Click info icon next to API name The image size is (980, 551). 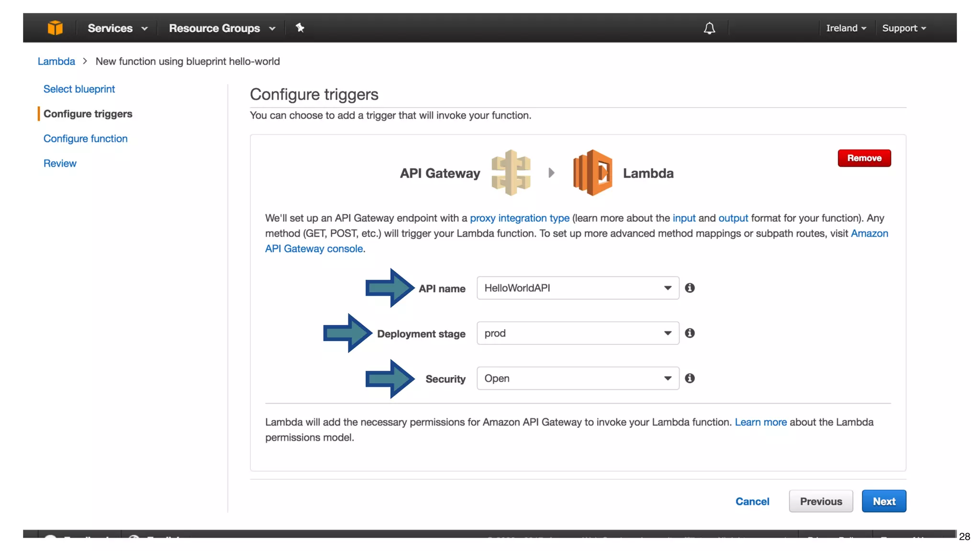coord(690,288)
